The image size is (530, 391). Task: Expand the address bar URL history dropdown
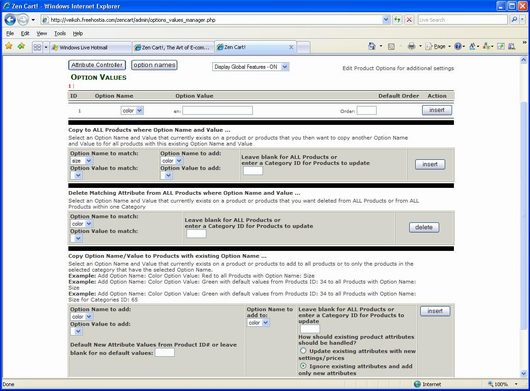(386, 20)
